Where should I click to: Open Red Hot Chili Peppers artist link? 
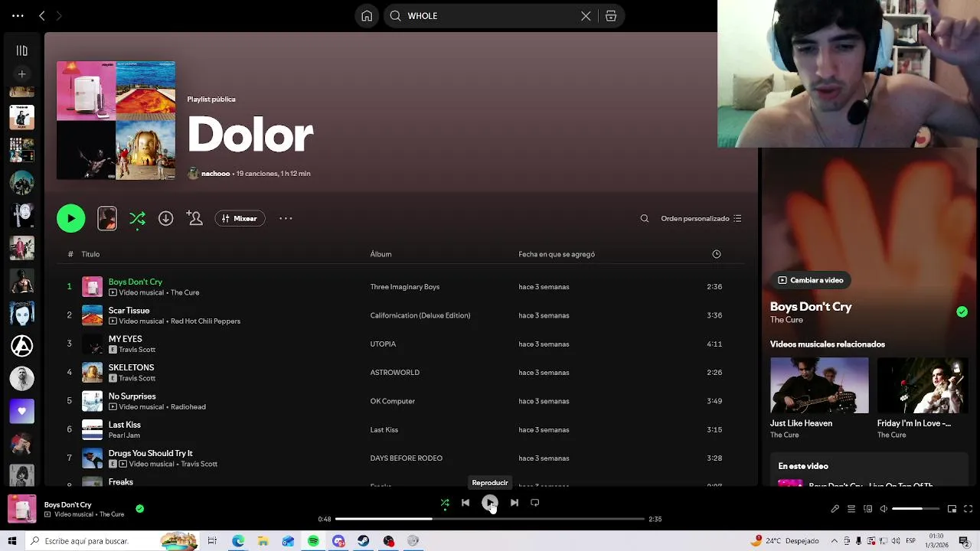click(205, 321)
